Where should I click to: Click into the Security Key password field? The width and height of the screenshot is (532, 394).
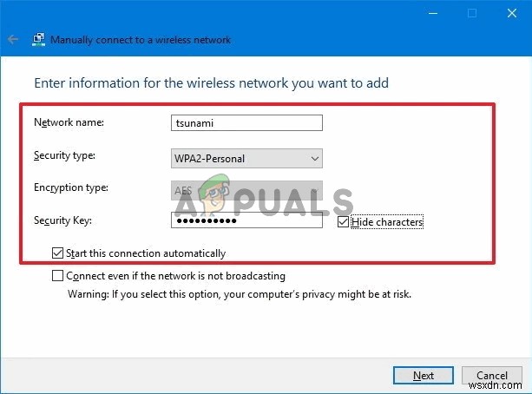point(246,221)
